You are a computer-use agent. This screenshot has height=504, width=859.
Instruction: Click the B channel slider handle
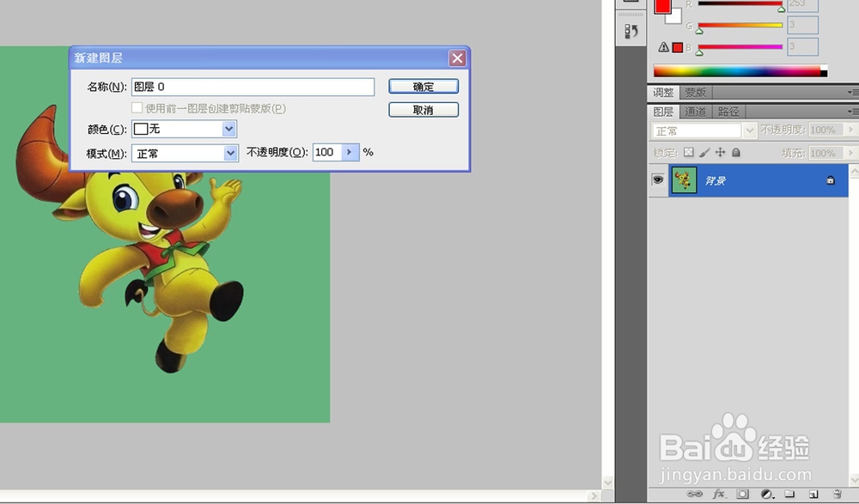(699, 52)
